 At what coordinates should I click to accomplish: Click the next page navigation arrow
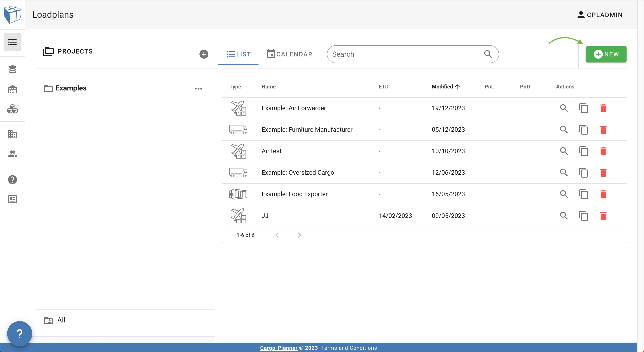click(299, 234)
